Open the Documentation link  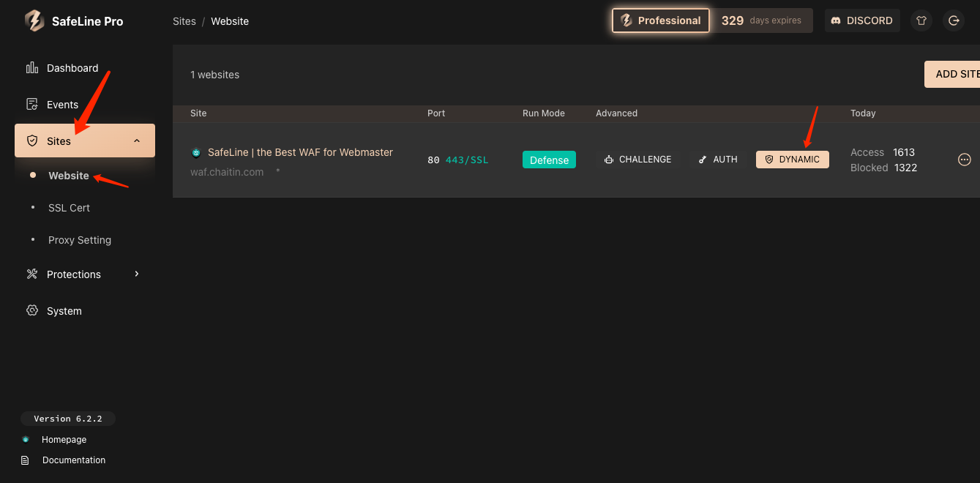tap(74, 460)
